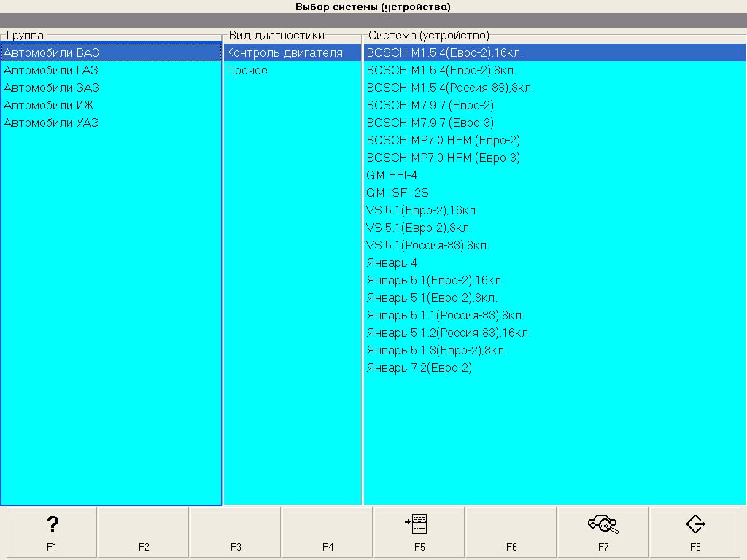This screenshot has width=747, height=560.
Task: Select GM EFI-4 system
Action: [555, 175]
